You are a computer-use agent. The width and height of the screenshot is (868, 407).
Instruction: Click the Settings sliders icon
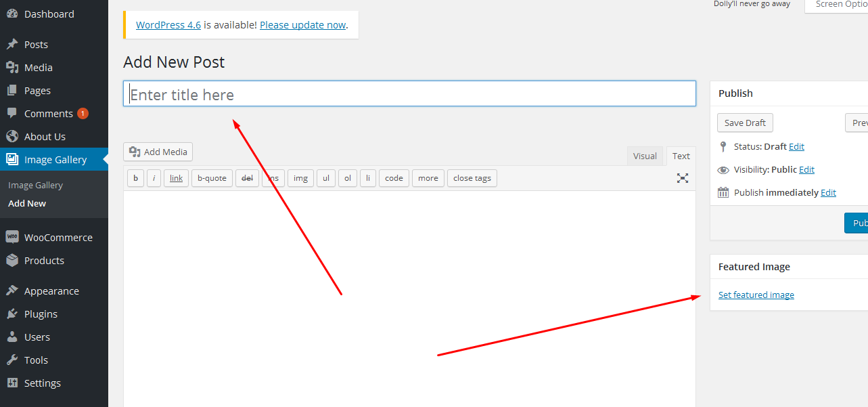click(x=12, y=383)
